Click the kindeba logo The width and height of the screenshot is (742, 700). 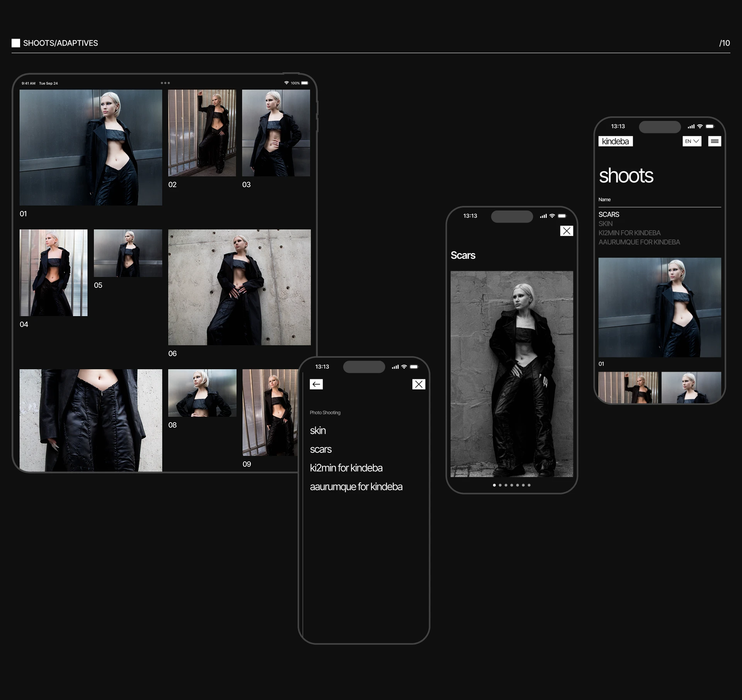tap(615, 141)
